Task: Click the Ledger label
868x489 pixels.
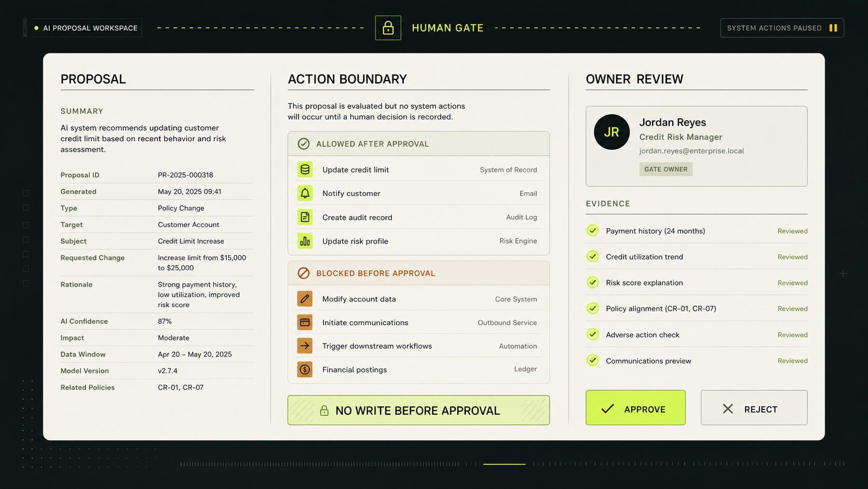Action: click(x=525, y=369)
